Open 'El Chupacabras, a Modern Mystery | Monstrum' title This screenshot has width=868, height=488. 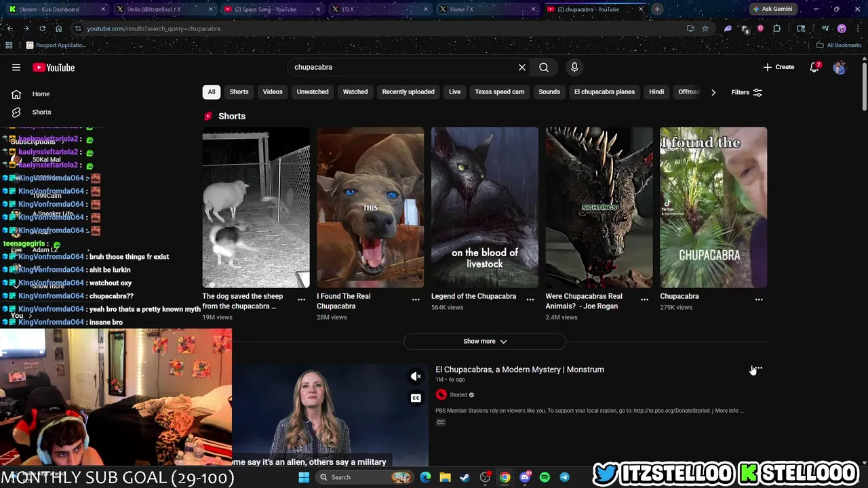pyautogui.click(x=519, y=369)
